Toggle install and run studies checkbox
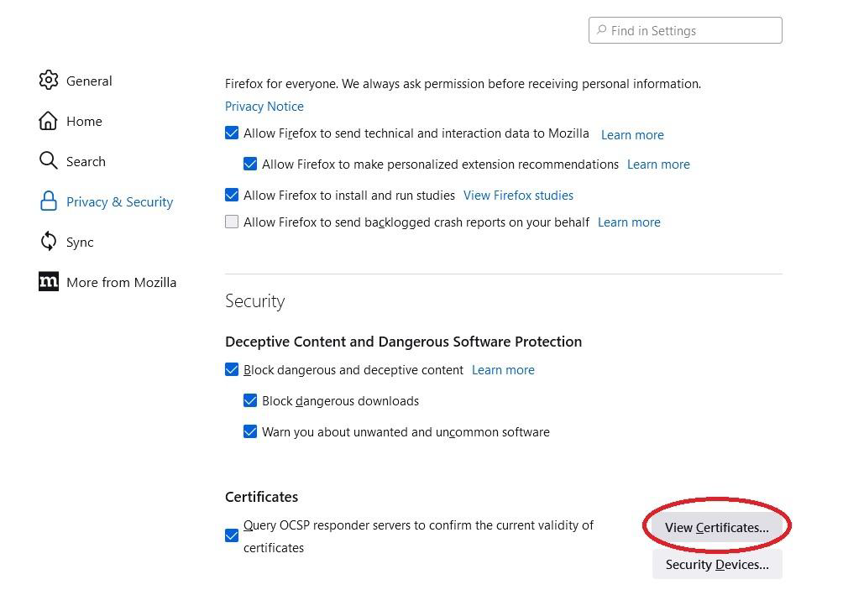Screen dimensions: 843x616 click(x=232, y=195)
